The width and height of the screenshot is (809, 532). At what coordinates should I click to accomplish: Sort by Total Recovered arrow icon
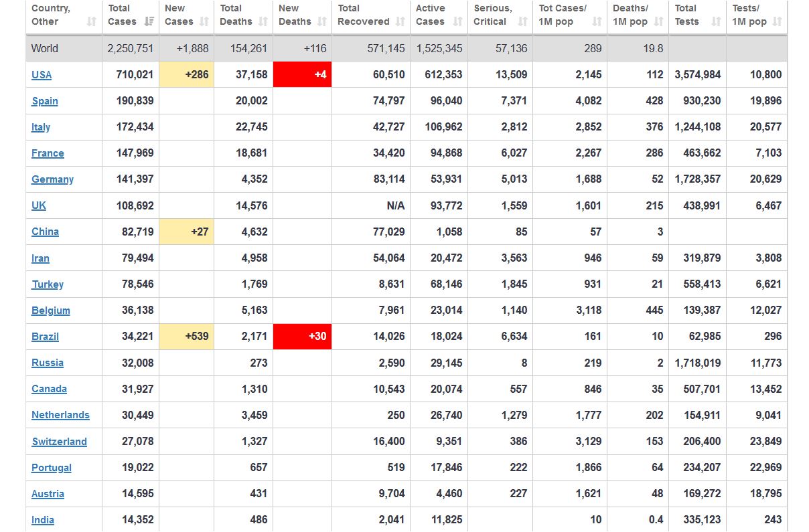[x=400, y=21]
